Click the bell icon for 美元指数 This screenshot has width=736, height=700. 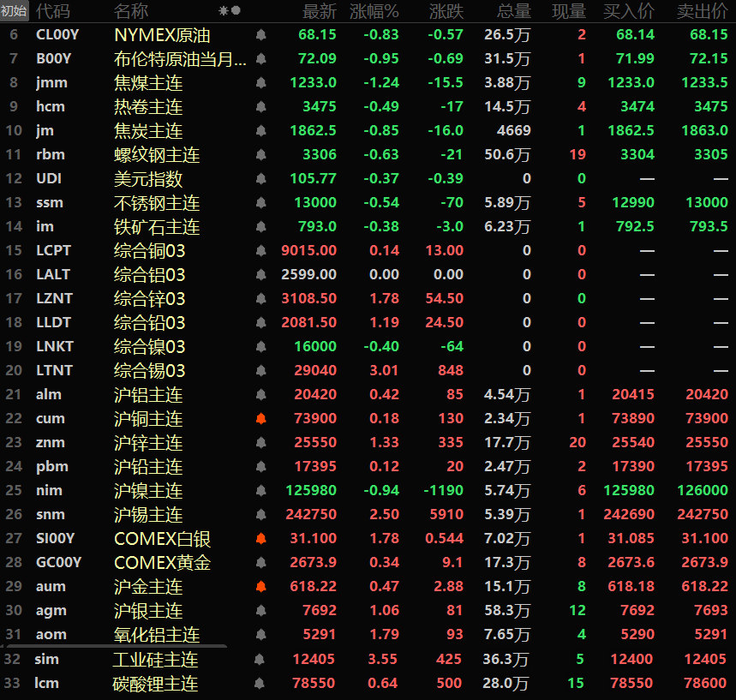[261, 178]
